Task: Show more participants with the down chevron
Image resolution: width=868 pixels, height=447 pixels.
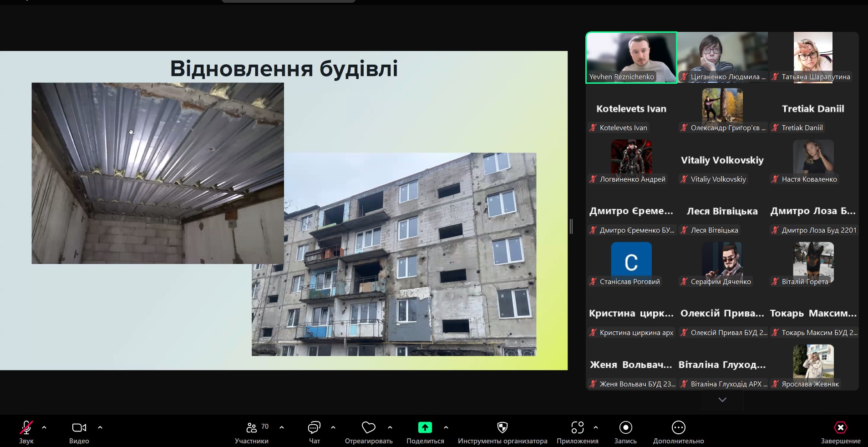Action: (722, 400)
